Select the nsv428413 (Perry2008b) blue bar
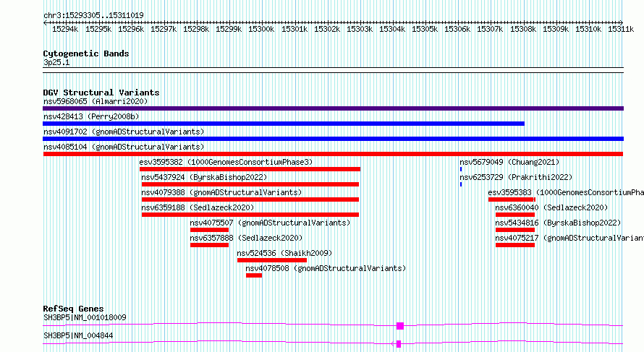 tap(284, 124)
